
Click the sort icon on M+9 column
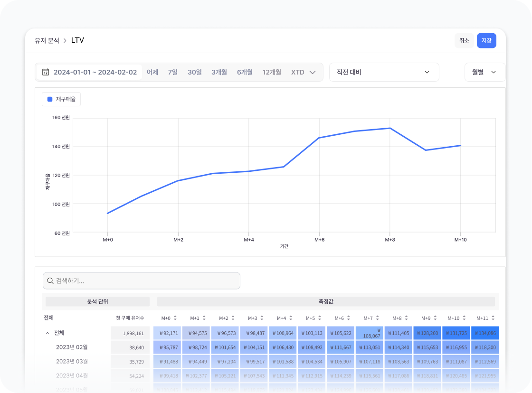[435, 318]
